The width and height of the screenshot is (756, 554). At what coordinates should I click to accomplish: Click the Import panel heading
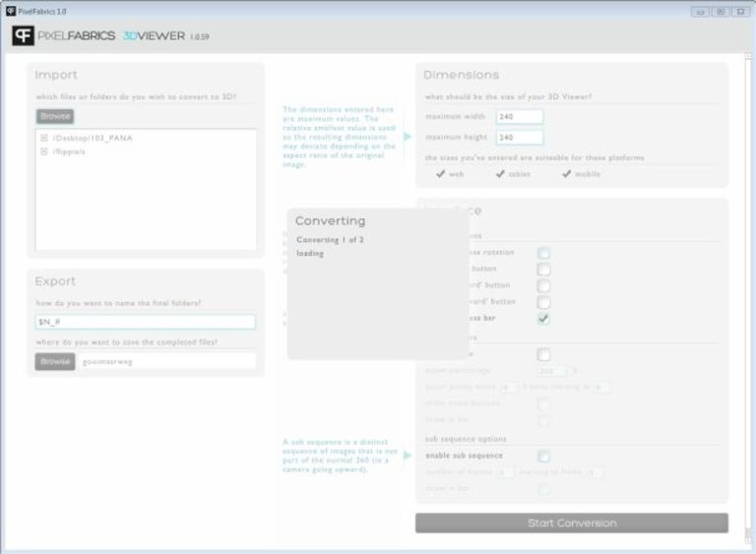click(56, 75)
